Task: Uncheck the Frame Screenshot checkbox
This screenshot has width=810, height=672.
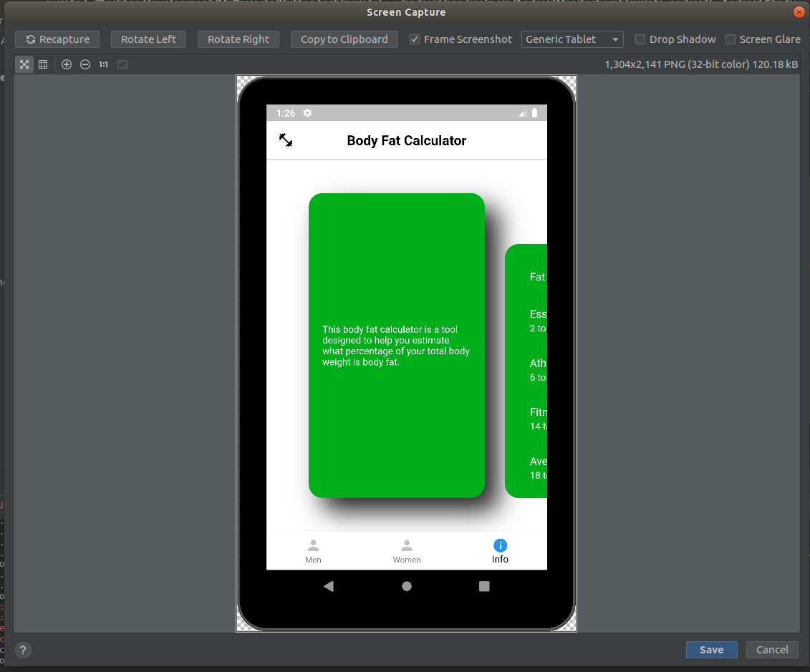Action: pyautogui.click(x=414, y=39)
